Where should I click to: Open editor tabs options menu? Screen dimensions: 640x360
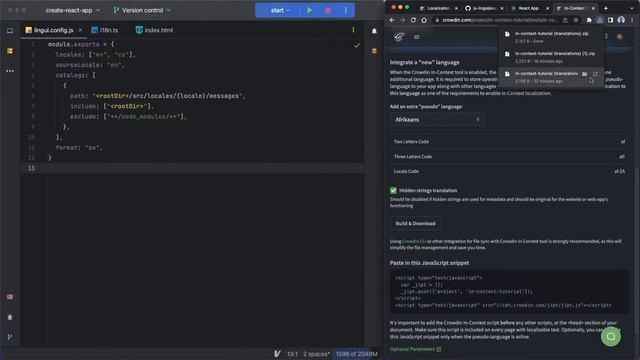pyautogui.click(x=353, y=30)
